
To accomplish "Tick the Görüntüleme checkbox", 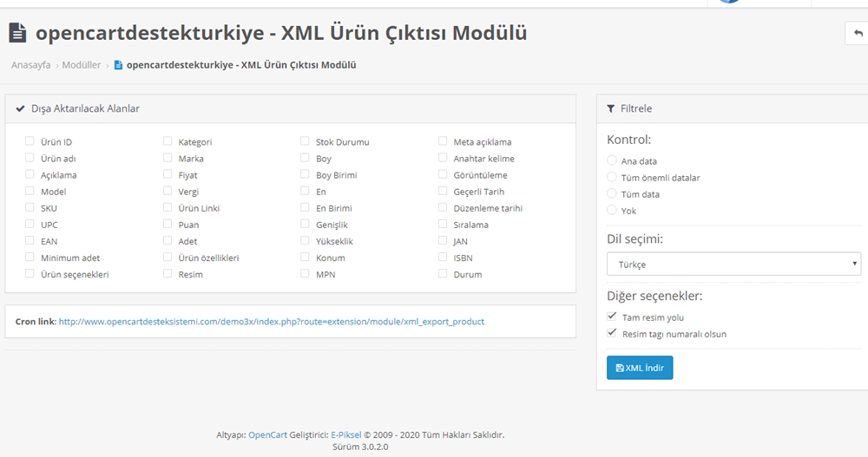I will point(443,174).
